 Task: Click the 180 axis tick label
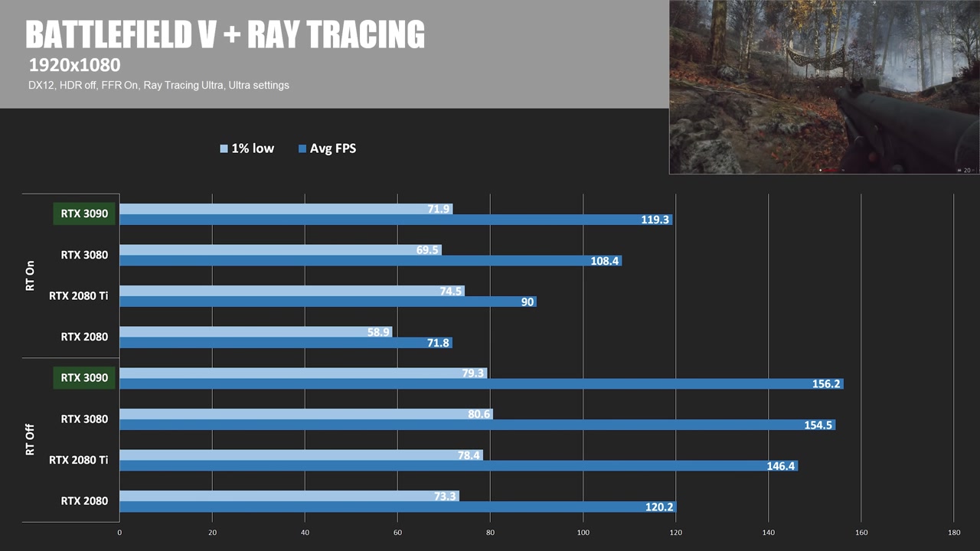[x=954, y=533]
